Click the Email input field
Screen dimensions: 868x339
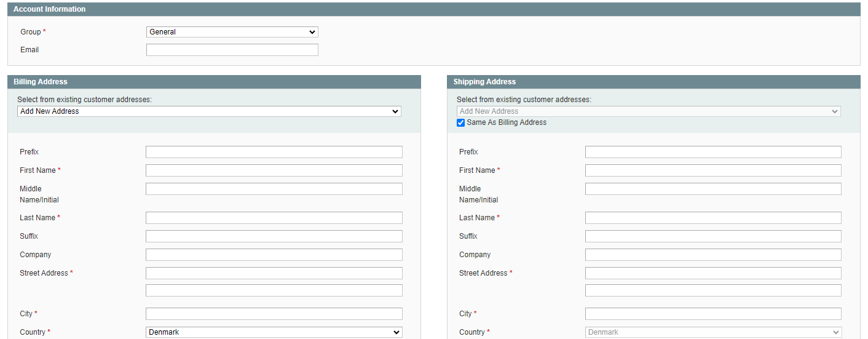[232, 50]
